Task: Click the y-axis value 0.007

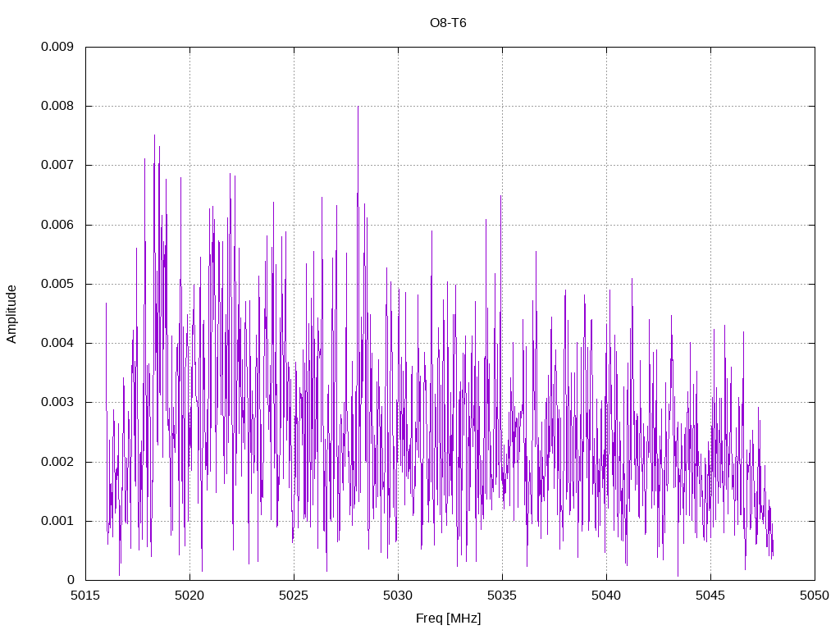Action: coord(57,165)
